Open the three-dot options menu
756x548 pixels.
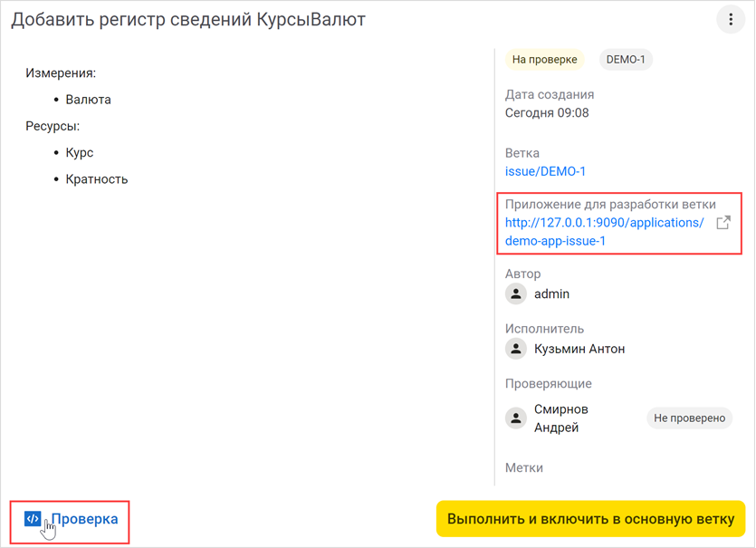click(731, 19)
